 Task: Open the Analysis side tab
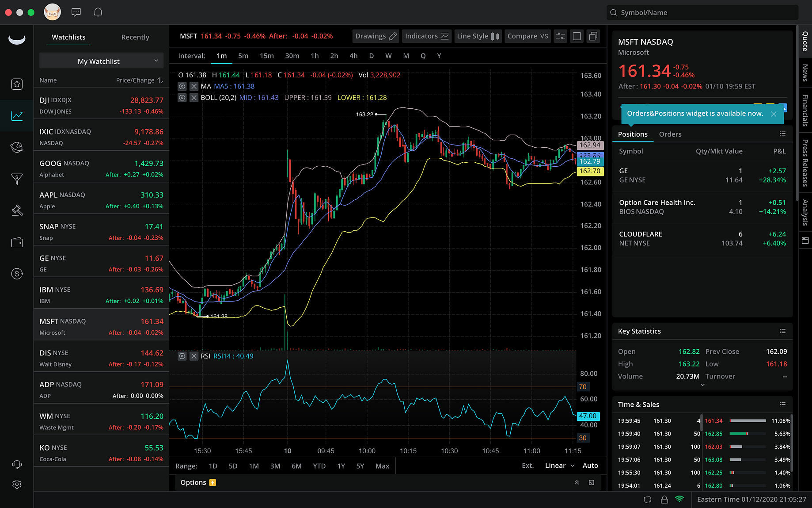pos(805,213)
